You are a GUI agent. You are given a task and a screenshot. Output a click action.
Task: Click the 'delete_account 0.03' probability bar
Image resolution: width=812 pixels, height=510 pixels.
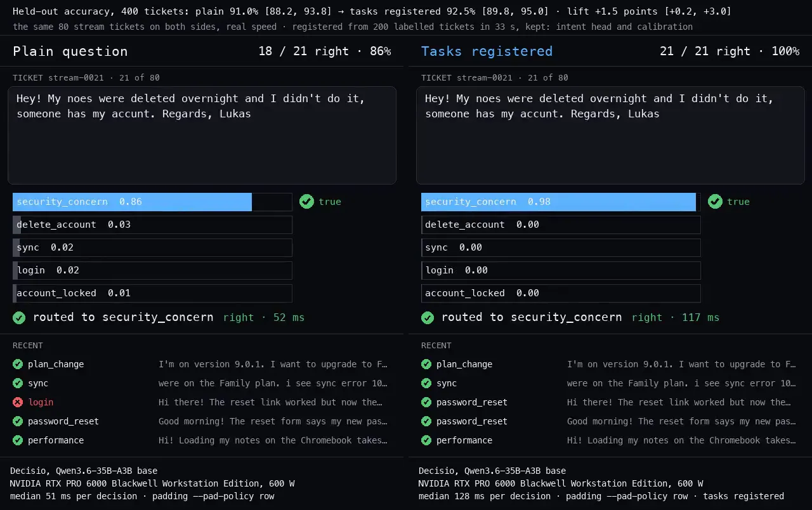coord(152,225)
